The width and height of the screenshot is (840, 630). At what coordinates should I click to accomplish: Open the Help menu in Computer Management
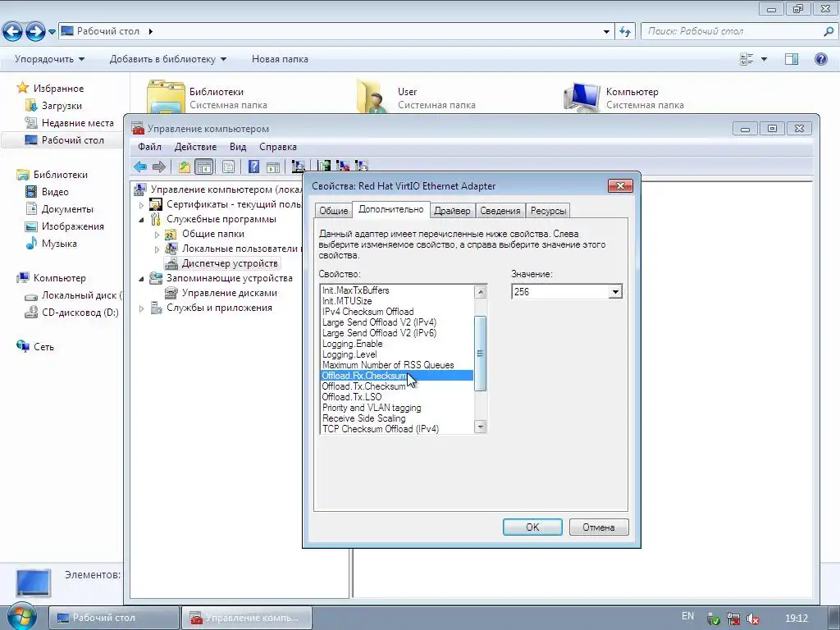point(278,147)
